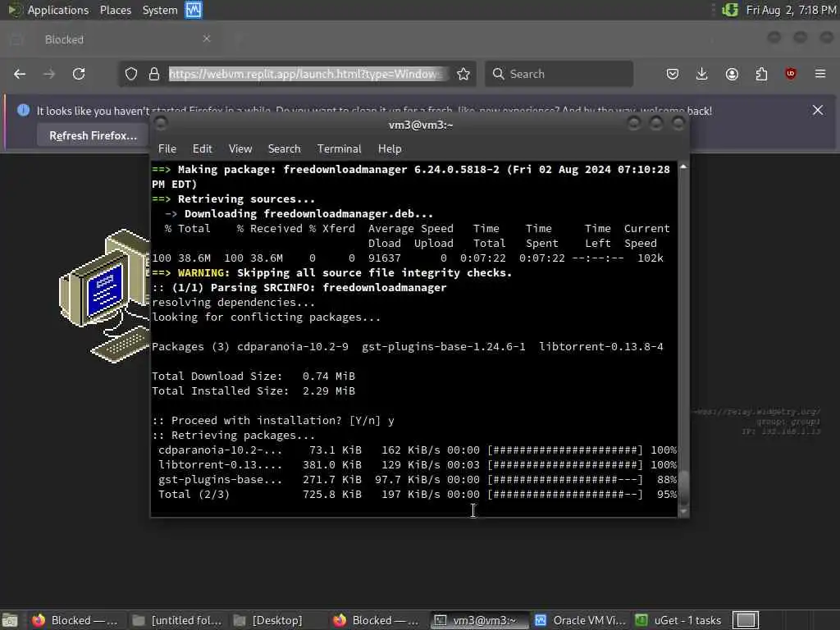Bookmark page with the star icon
Screen dimensions: 840x630
[x=463, y=74]
